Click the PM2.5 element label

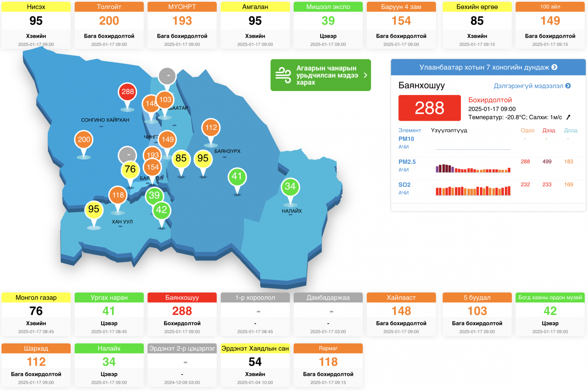pos(407,162)
